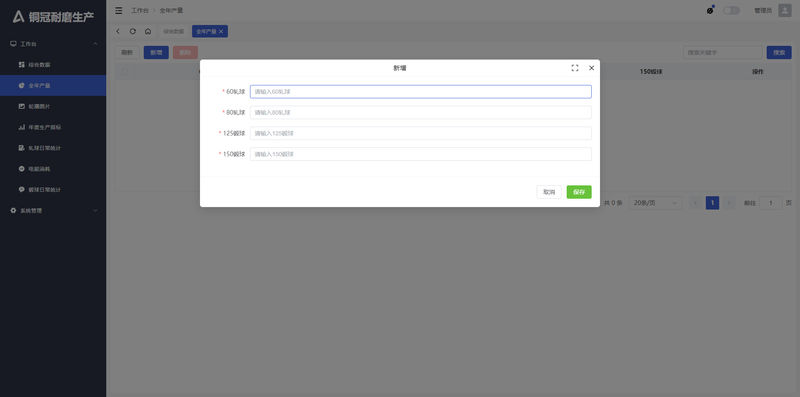Focus the 前往 page number input

coord(771,203)
